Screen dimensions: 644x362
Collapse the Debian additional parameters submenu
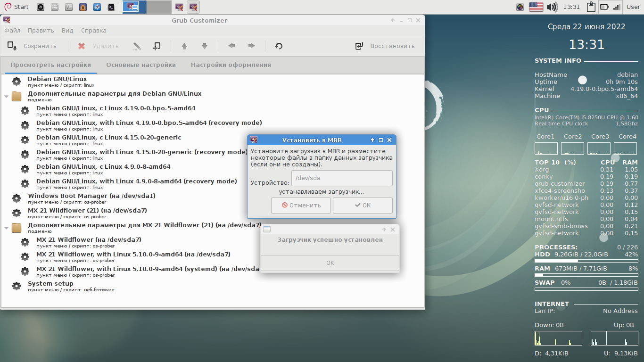tap(7, 96)
